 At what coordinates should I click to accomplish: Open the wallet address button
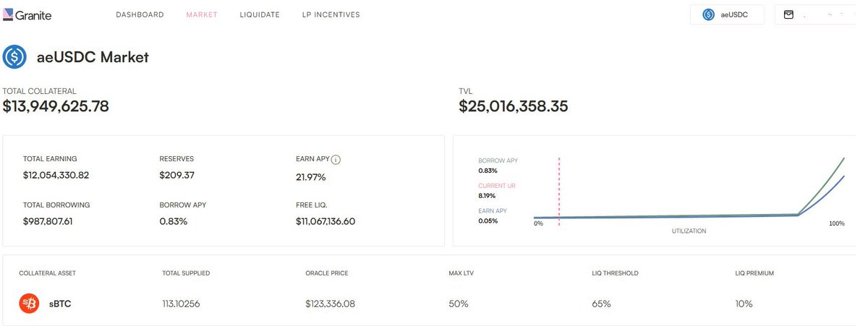(x=821, y=14)
